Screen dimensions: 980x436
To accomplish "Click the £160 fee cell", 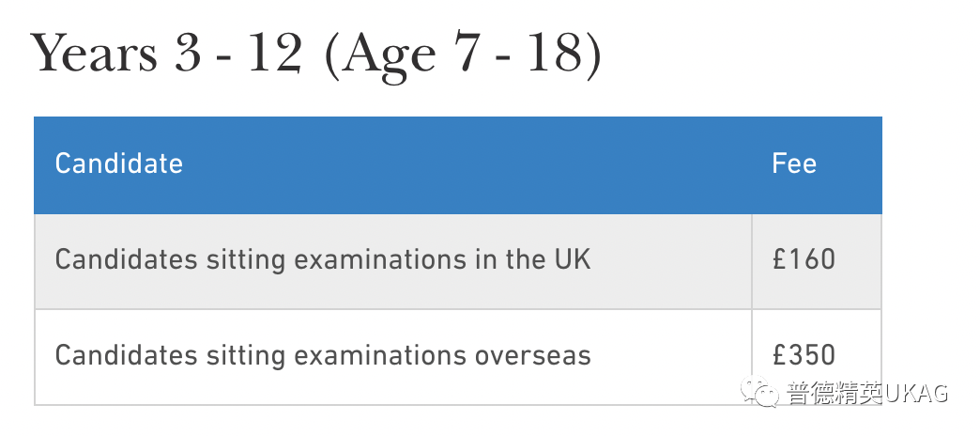I will tap(817, 261).
